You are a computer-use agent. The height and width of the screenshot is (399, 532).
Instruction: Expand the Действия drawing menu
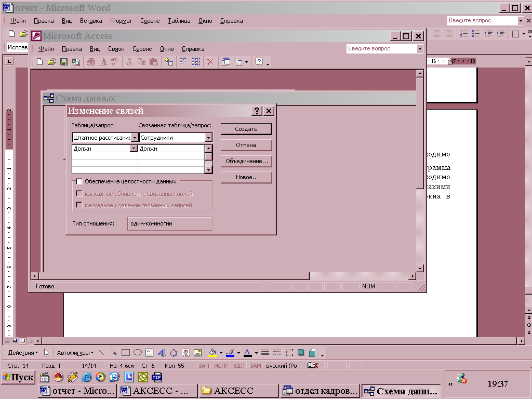[23, 353]
